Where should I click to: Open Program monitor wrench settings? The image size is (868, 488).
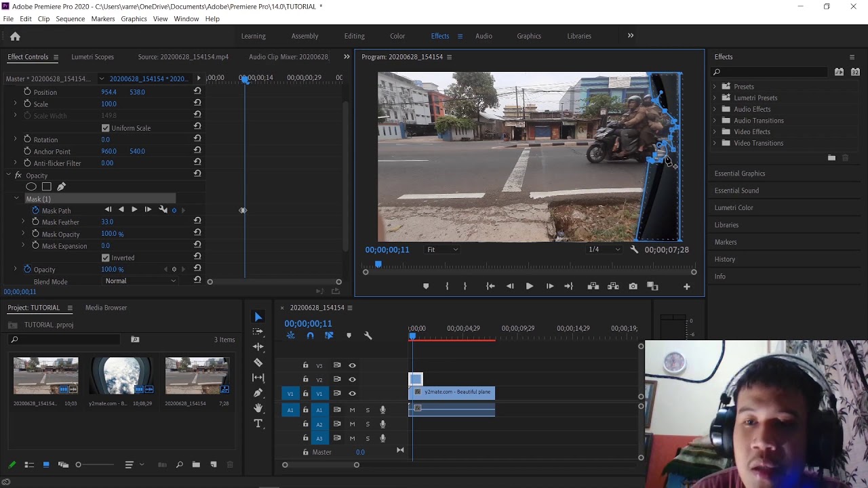click(634, 249)
